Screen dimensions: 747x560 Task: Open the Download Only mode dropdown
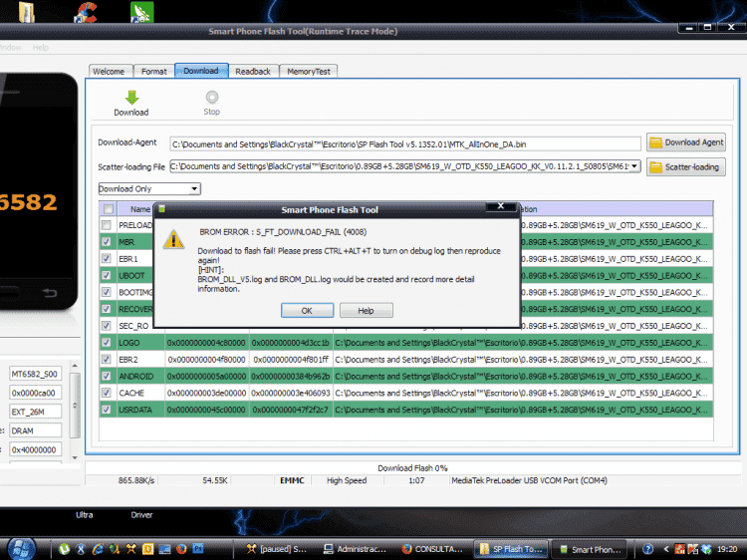click(x=149, y=188)
